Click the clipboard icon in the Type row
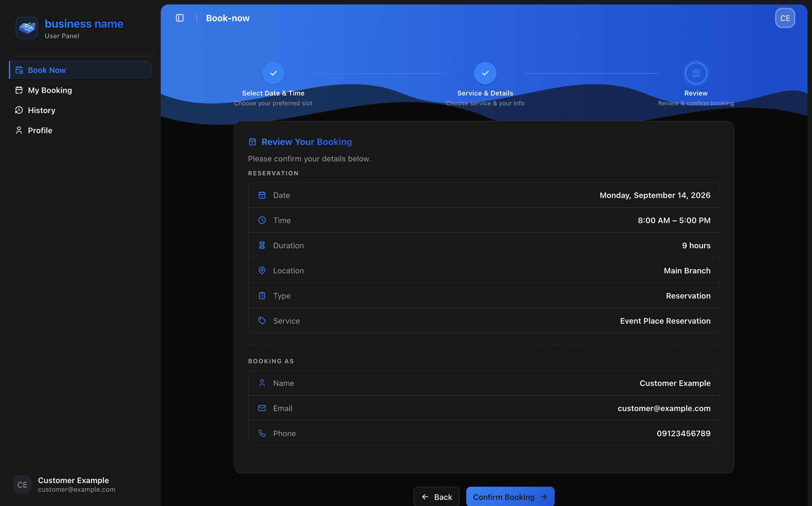This screenshot has width=812, height=506. tap(262, 295)
